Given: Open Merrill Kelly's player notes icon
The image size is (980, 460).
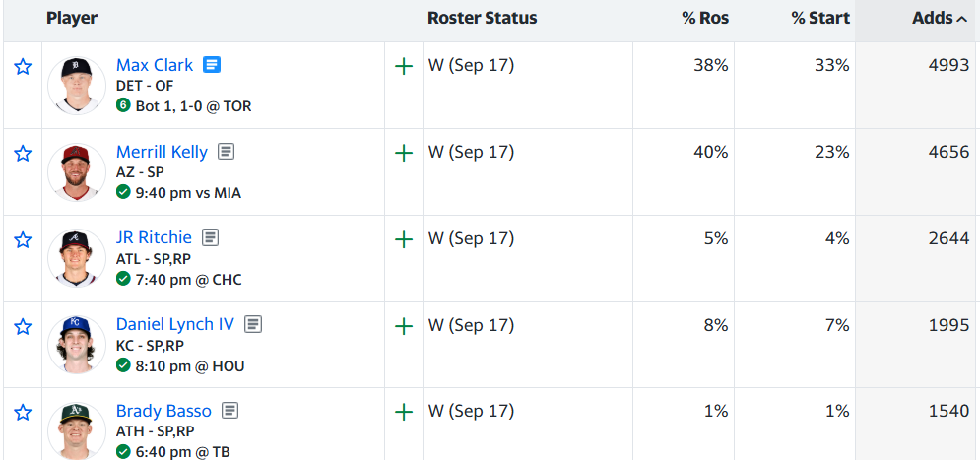Looking at the screenshot, I should click(227, 152).
